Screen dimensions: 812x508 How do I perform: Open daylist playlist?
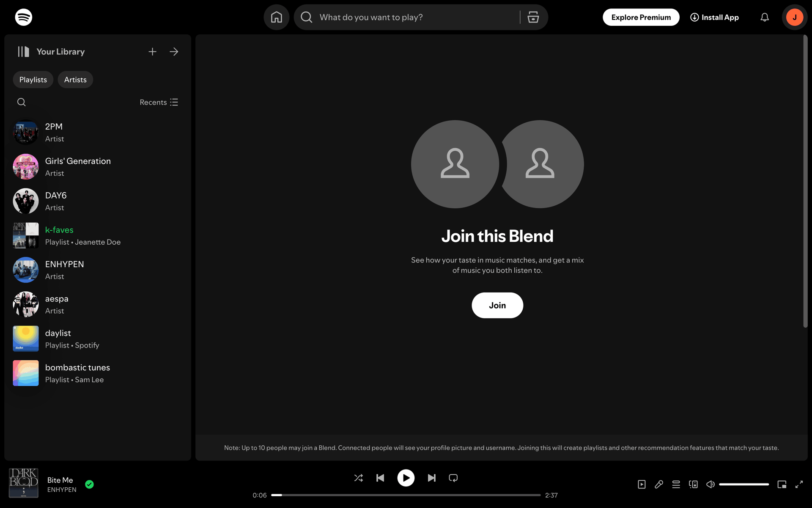point(97,339)
